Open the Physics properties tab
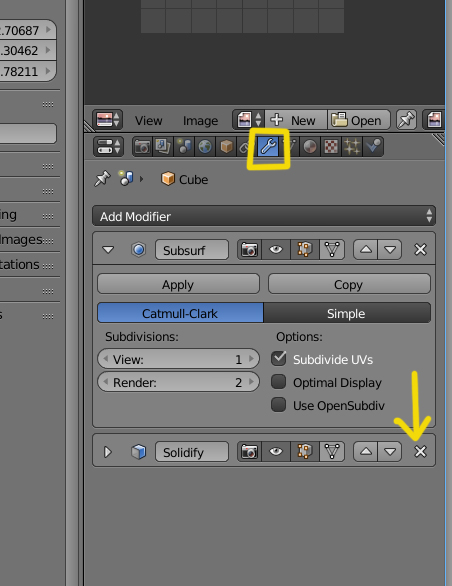 click(373, 146)
